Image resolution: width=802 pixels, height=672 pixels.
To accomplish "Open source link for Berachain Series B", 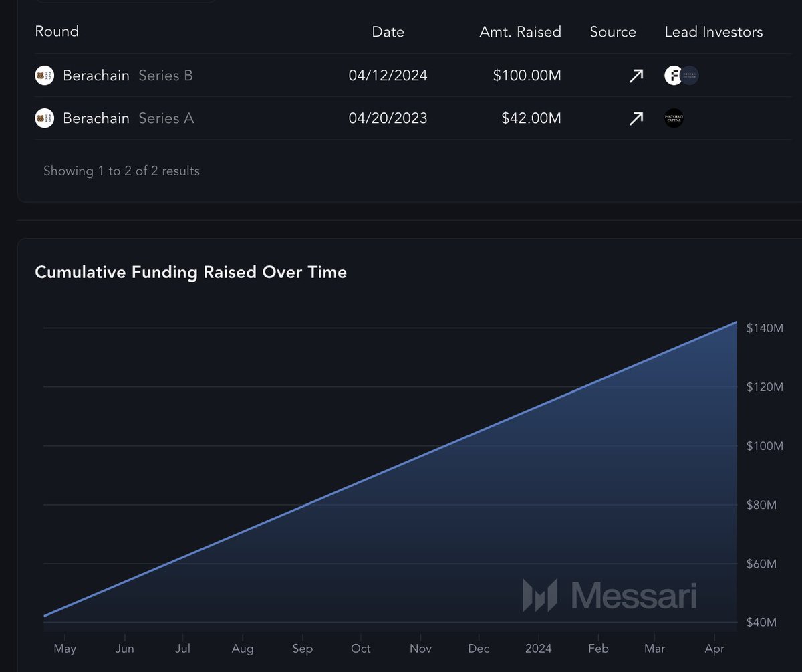I will (x=636, y=76).
